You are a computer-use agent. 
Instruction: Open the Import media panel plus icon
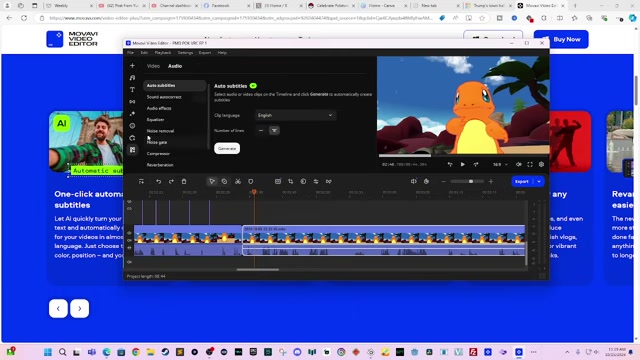(132, 66)
